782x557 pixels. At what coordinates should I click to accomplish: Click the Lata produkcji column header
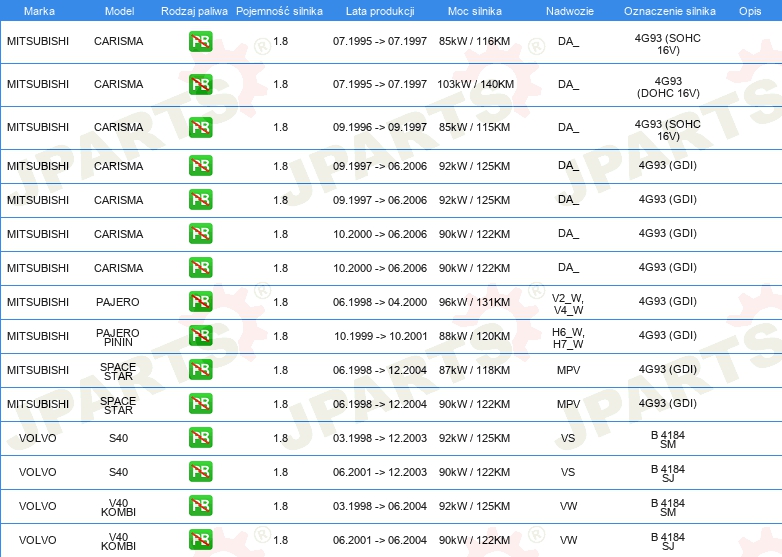[380, 11]
